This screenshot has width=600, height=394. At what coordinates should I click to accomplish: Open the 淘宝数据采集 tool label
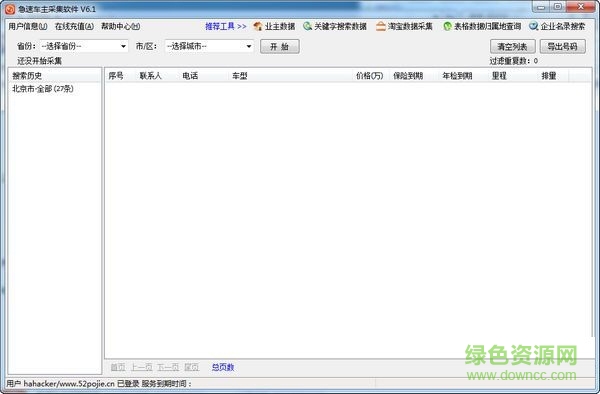point(410,26)
